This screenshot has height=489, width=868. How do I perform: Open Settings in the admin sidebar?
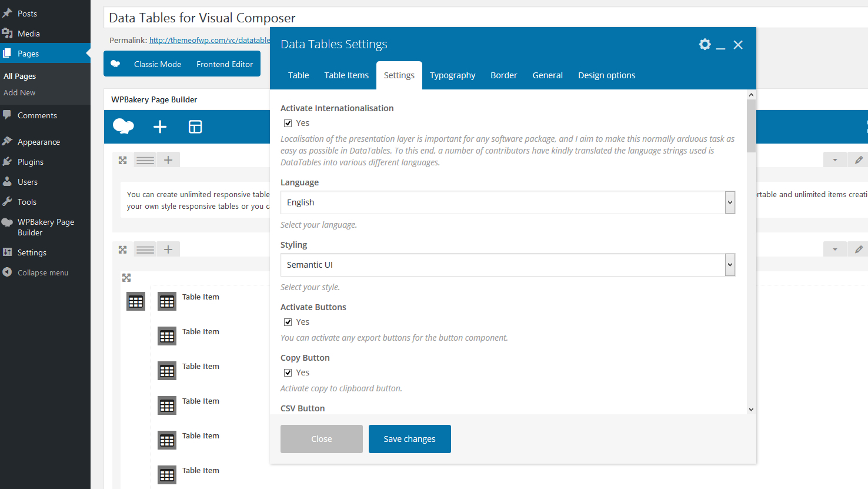click(45, 252)
